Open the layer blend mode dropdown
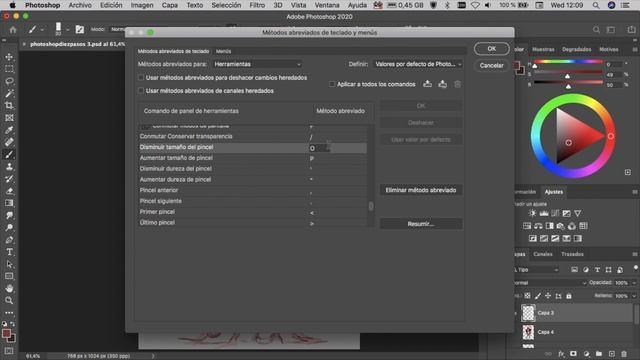This screenshot has width=640, height=360. pyautogui.click(x=549, y=282)
